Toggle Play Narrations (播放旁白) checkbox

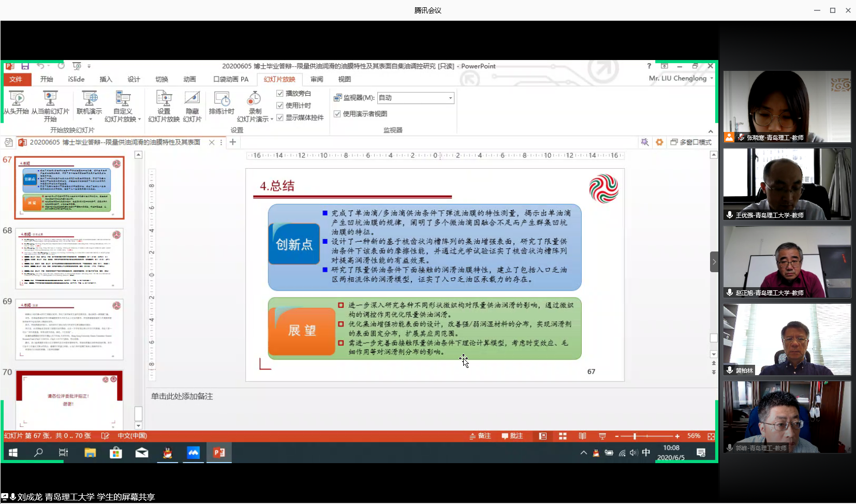coord(280,94)
